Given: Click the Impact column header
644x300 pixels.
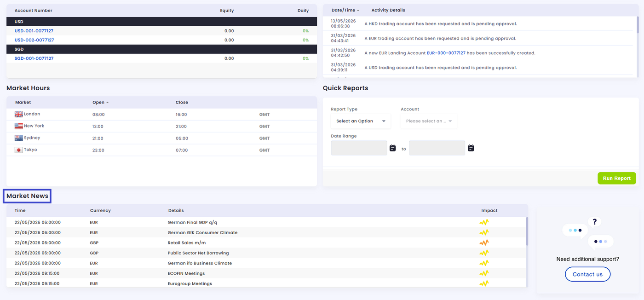Looking at the screenshot, I should click(x=489, y=210).
